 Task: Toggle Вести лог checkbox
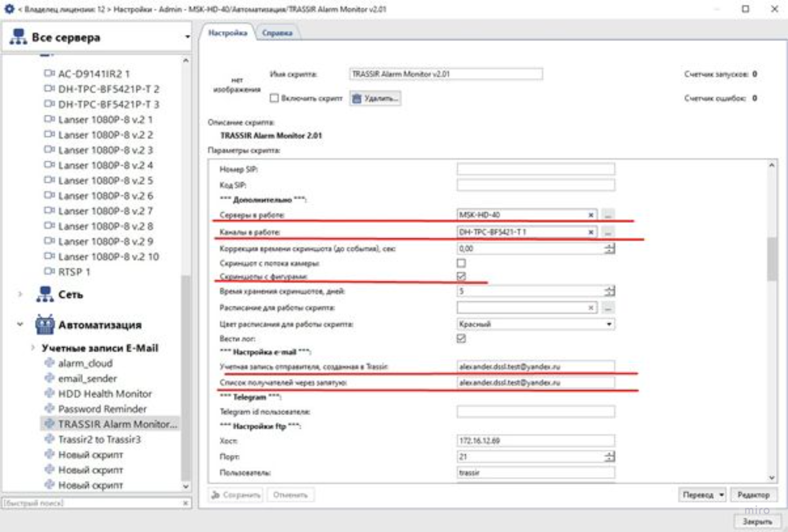coord(461,338)
